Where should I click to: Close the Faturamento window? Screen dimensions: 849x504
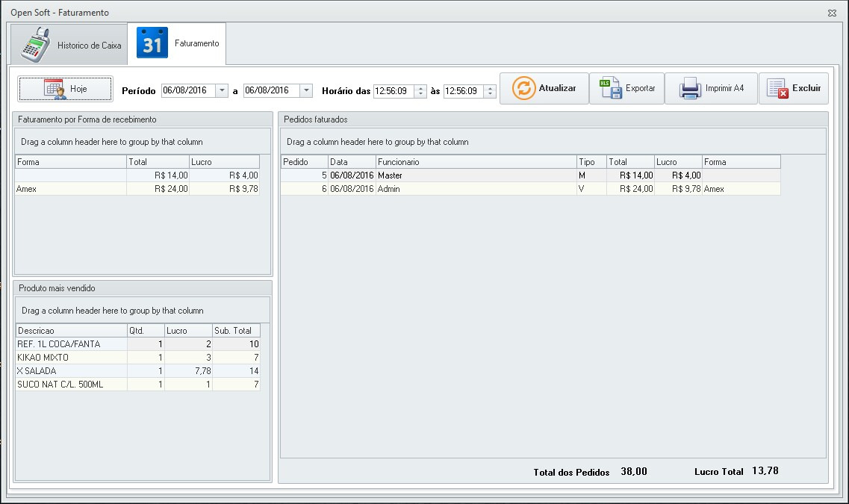pyautogui.click(x=832, y=13)
